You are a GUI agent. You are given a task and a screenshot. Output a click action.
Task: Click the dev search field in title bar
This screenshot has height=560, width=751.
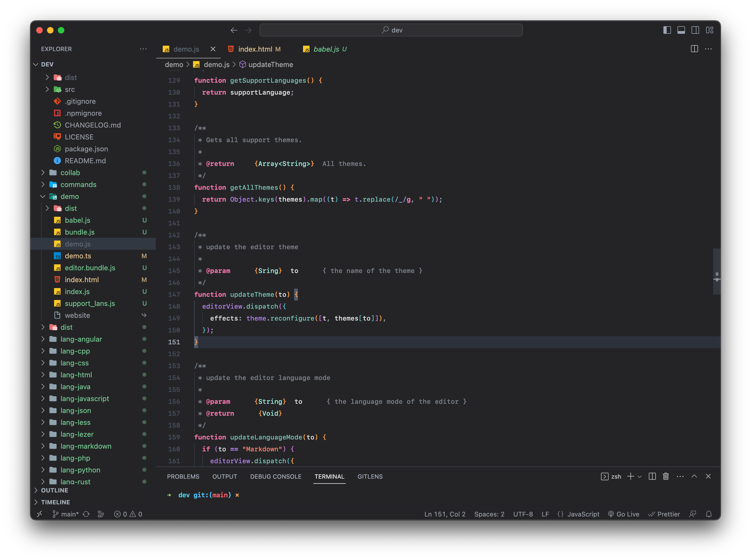point(391,30)
